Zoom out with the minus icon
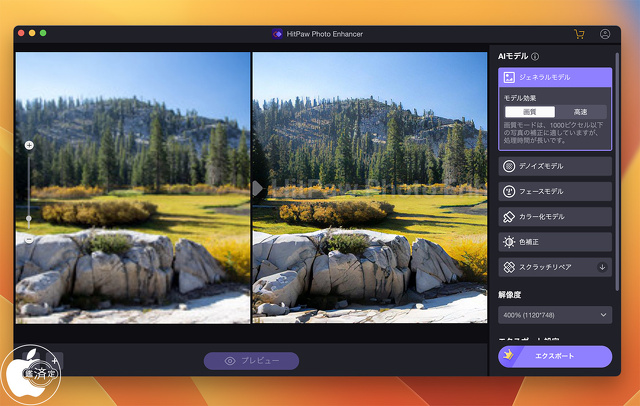 click(29, 240)
